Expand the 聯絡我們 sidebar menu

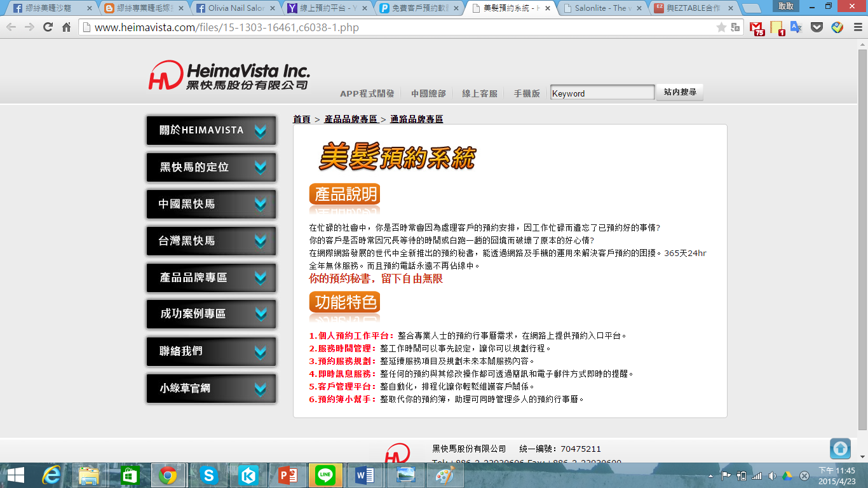click(x=212, y=351)
